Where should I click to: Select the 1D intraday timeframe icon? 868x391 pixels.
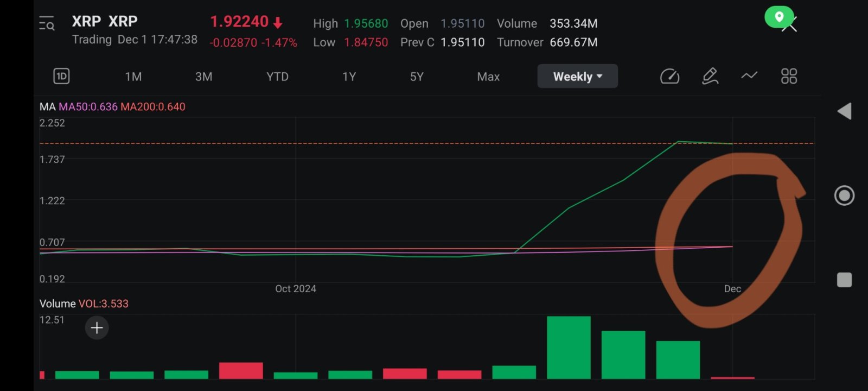point(62,76)
